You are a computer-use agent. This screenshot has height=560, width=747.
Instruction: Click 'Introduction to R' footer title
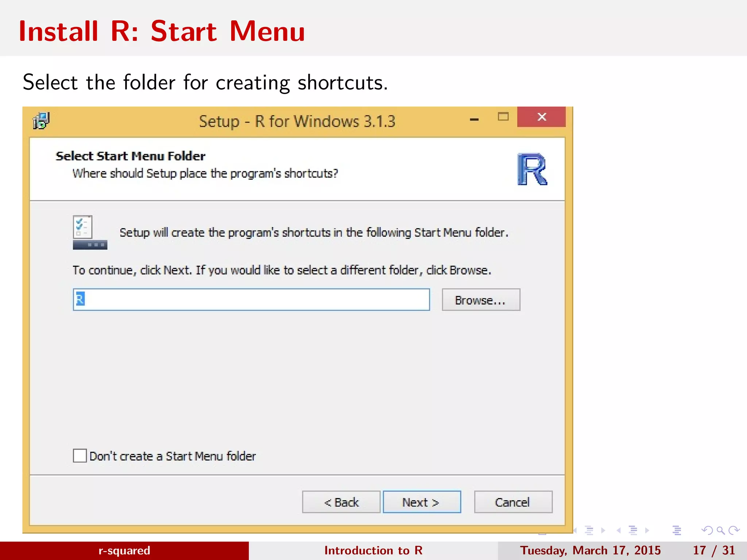[x=373, y=550]
